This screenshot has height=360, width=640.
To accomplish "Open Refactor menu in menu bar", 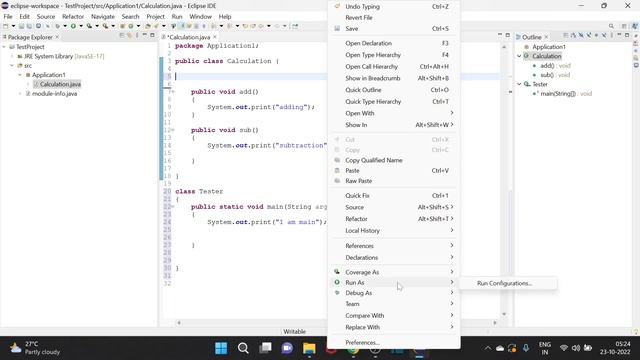I will (73, 17).
